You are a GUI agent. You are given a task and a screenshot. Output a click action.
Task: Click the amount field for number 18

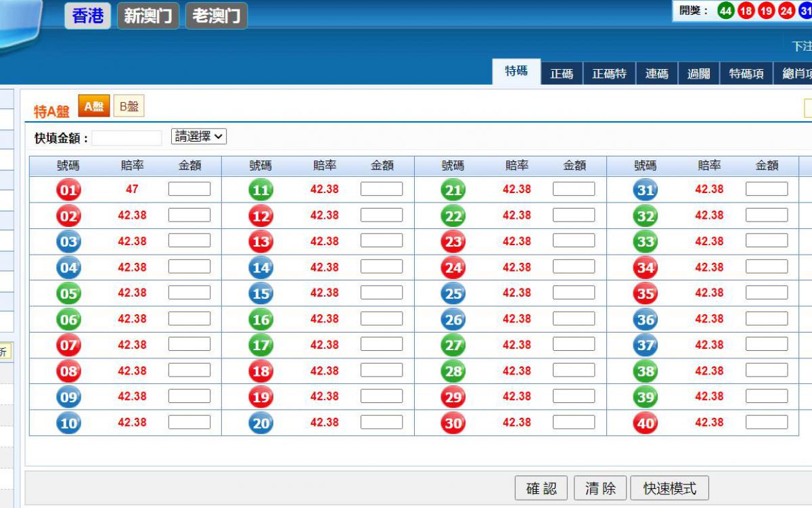coord(382,370)
